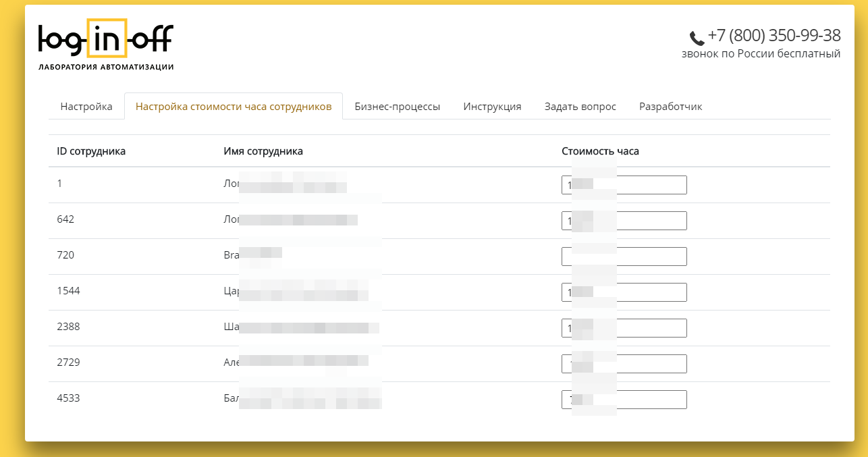Click the phone handset icon
868x457 pixels.
697,38
